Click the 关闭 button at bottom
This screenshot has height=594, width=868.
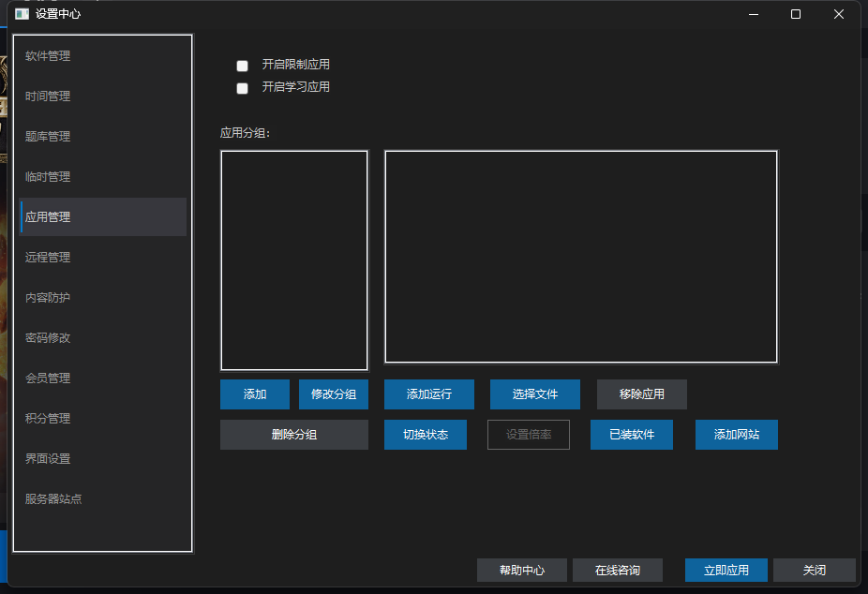[x=815, y=571]
